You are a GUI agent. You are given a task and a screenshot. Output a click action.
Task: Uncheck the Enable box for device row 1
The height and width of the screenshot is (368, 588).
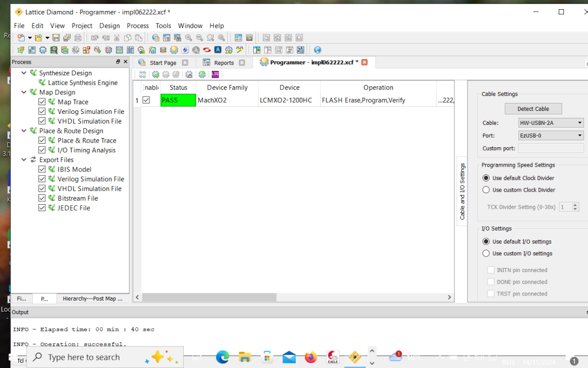146,100
